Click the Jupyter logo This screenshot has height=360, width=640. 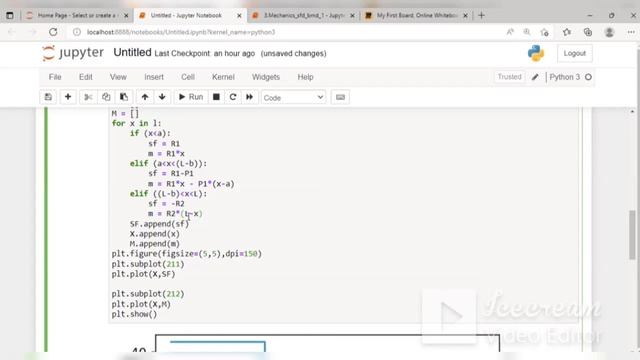point(73,53)
